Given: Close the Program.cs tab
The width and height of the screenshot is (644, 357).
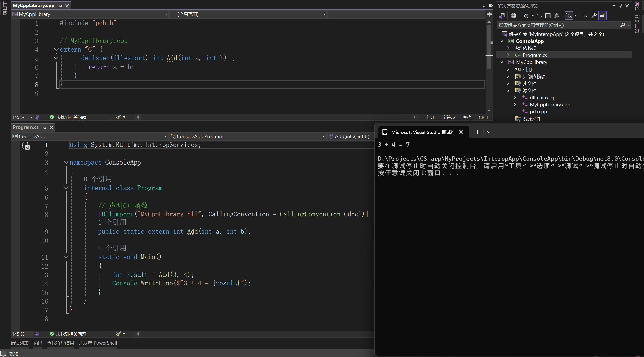Looking at the screenshot, I should pyautogui.click(x=51, y=128).
